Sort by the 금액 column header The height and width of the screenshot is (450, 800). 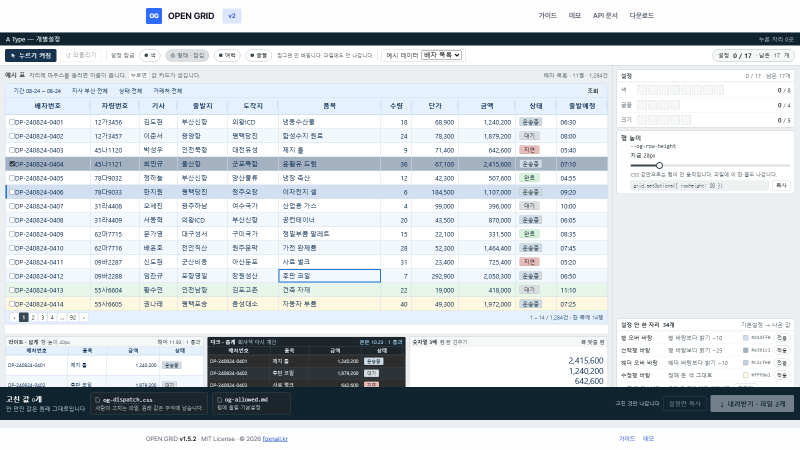[x=487, y=106]
